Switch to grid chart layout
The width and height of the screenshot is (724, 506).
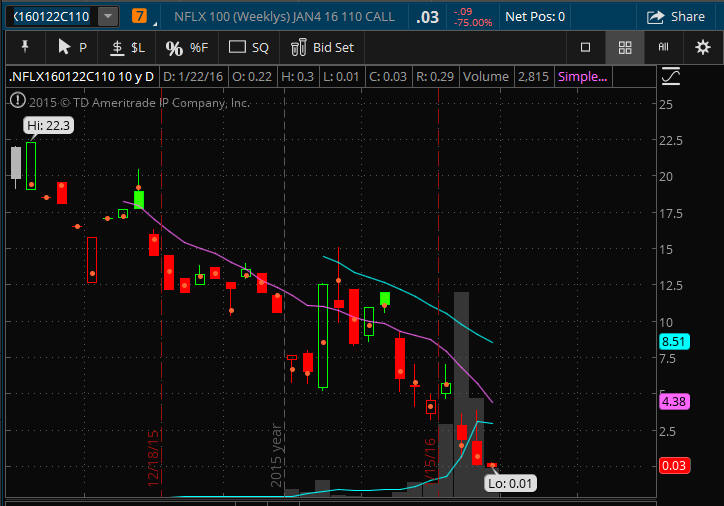[625, 47]
